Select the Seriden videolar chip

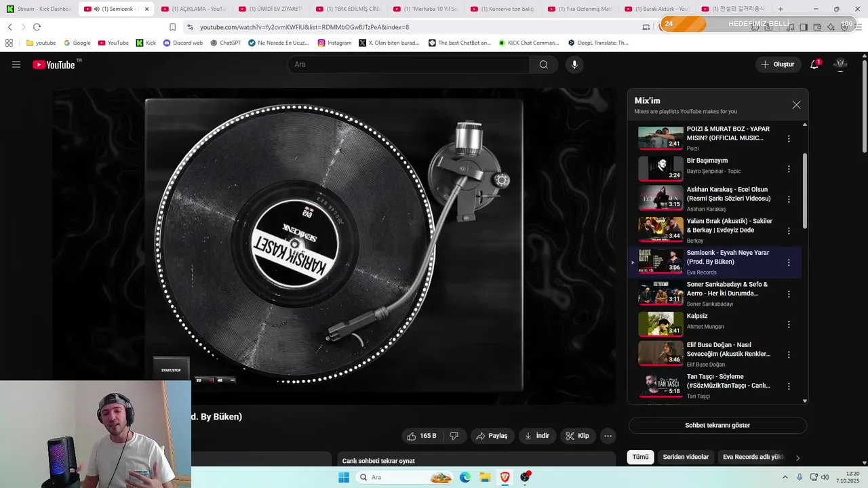686,457
